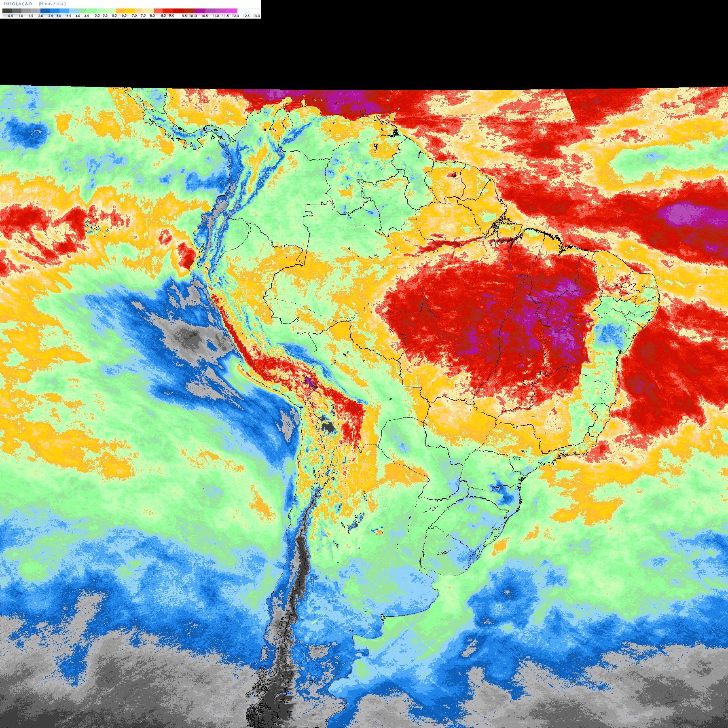Image resolution: width=728 pixels, height=728 pixels.
Task: Select the bright pink-magenta legend swatch
Action: [x=232, y=11]
